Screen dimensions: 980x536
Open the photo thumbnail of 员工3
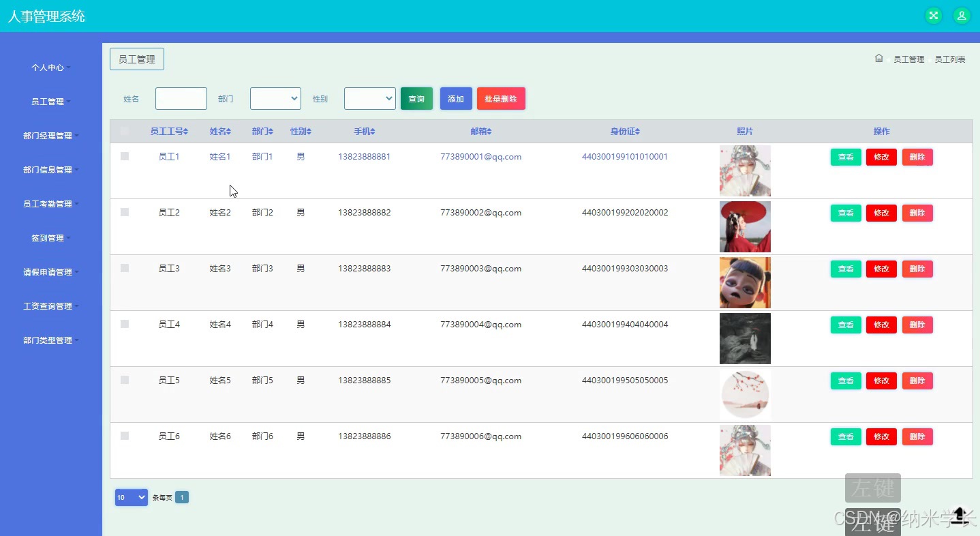745,282
